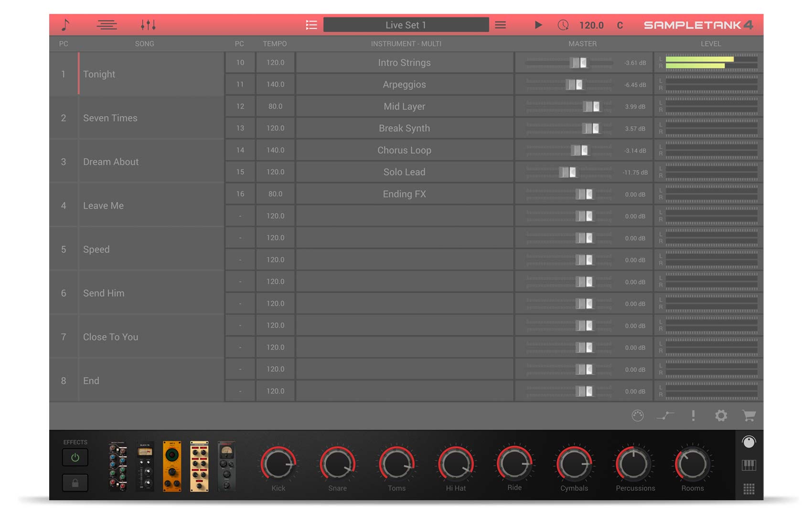
Task: Show the pads grid icon
Action: (x=748, y=489)
